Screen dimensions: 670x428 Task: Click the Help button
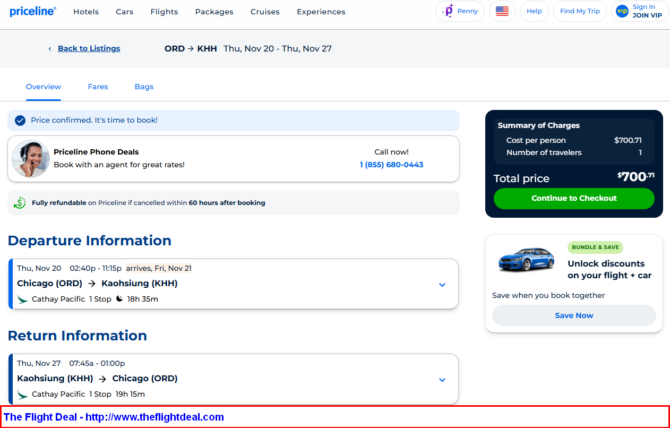point(534,11)
